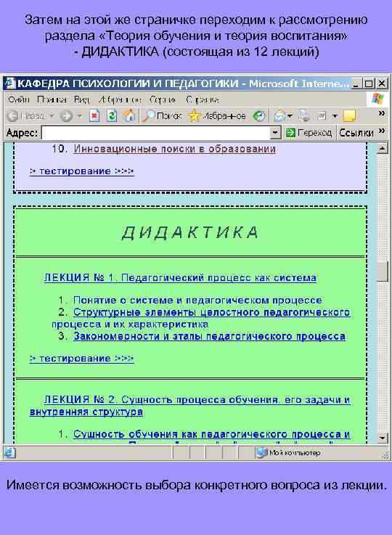The height and width of the screenshot is (535, 392).
Task: Open link 'Структурные элементы целостного педагогического'
Action: [211, 312]
